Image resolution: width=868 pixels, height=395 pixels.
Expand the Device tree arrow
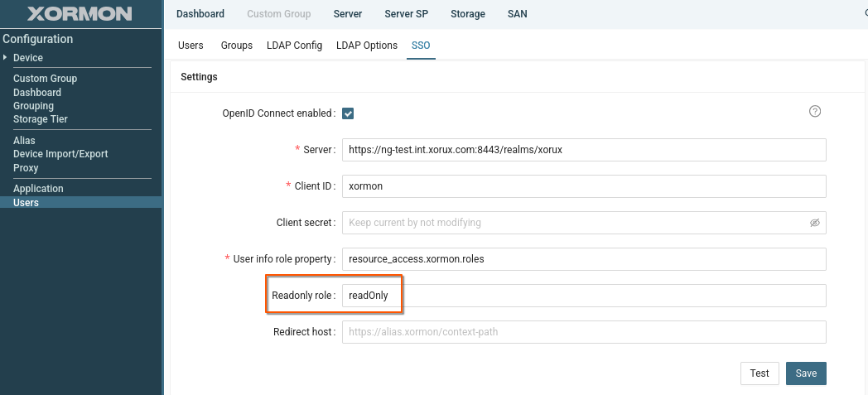(5, 58)
